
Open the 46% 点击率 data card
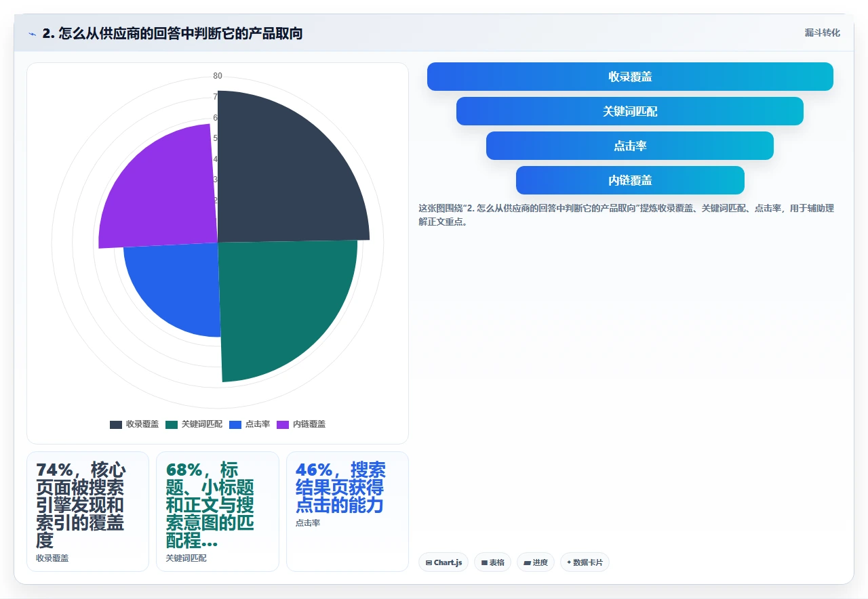point(347,512)
